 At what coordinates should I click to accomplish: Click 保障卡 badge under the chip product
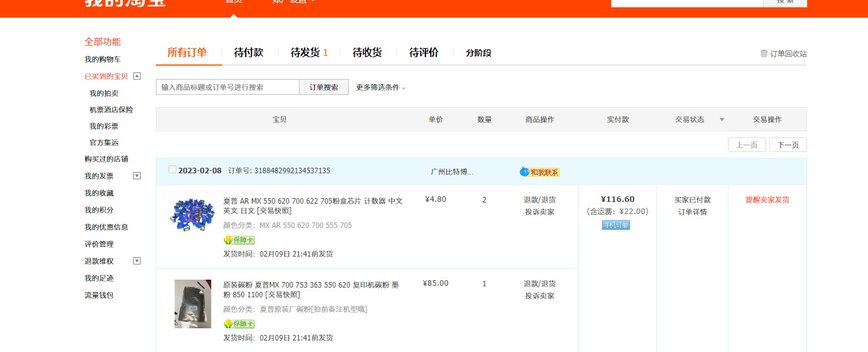point(239,240)
